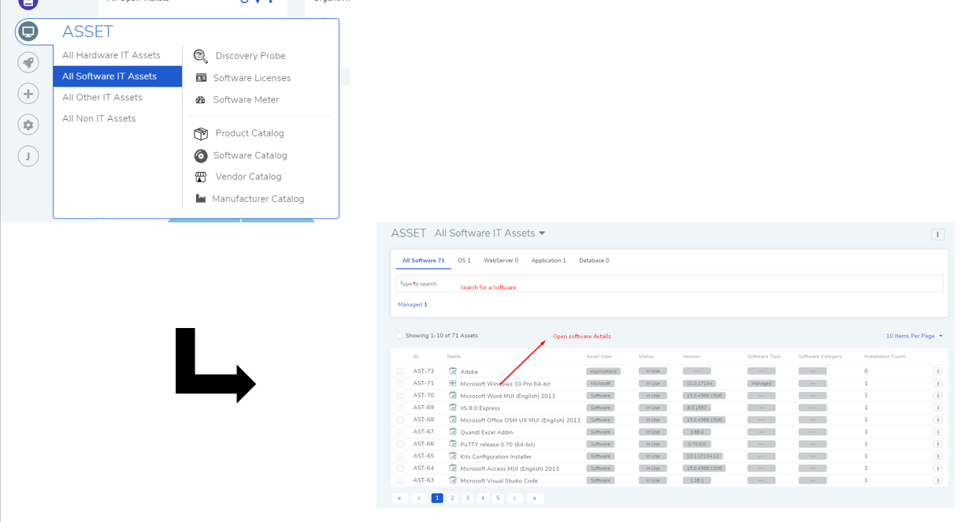Check the AST-63 row checkbox

[x=400, y=480]
